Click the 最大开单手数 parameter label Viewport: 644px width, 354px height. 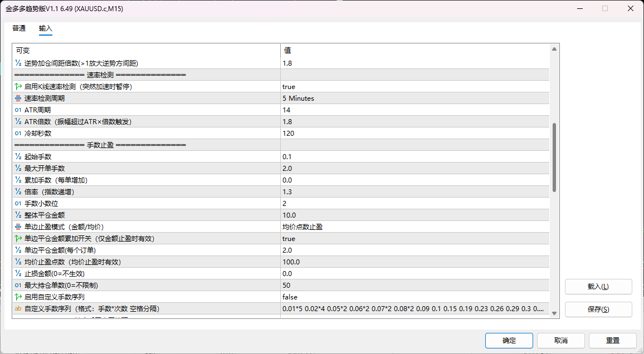pos(45,169)
